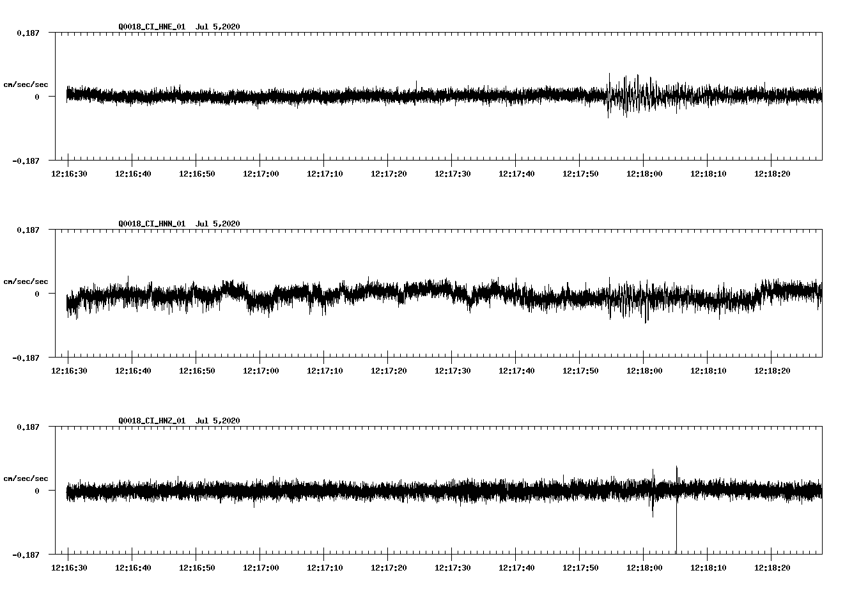Click 12:18:20 time label on HNE plot
Viewport: 868px width, 591px height.
pos(771,174)
